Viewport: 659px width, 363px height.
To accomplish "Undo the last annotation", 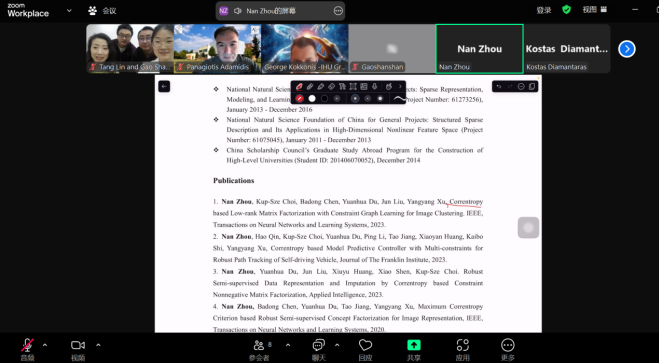I will 499,87.
